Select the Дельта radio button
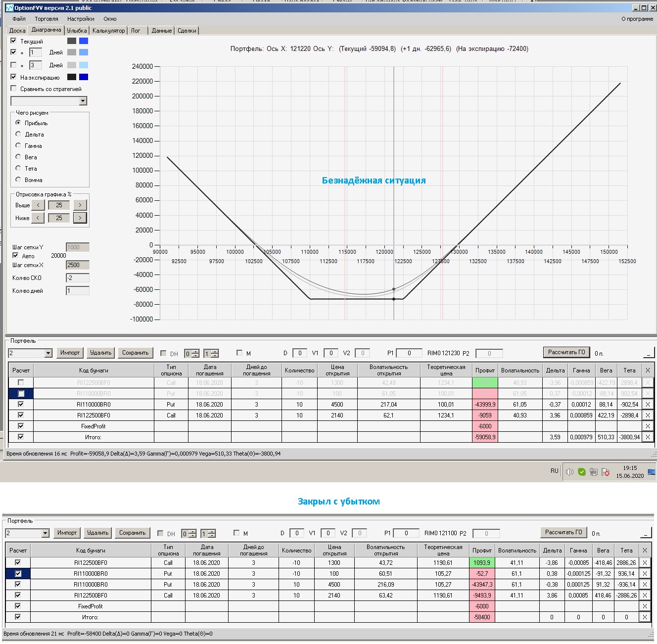 (x=18, y=134)
